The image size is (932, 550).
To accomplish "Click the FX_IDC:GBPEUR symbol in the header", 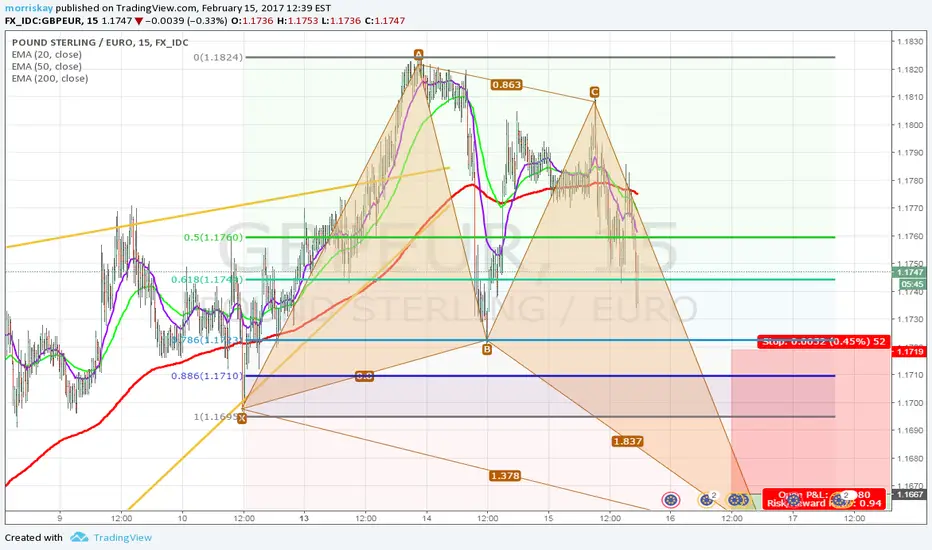I will [43, 21].
